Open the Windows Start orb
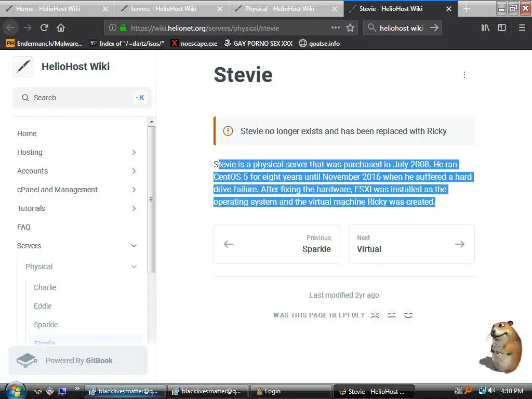Image resolution: width=532 pixels, height=399 pixels. [x=15, y=391]
